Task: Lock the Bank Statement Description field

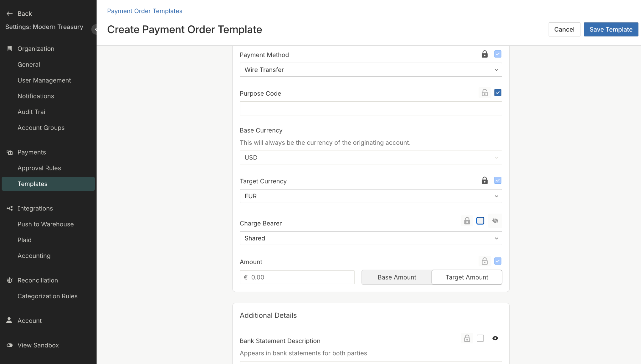Action: (467, 338)
